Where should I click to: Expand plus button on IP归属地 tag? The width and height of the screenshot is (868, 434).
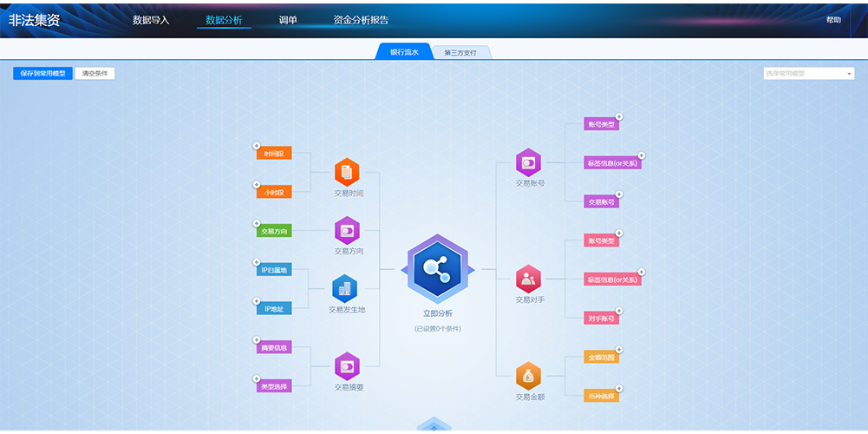point(256,262)
